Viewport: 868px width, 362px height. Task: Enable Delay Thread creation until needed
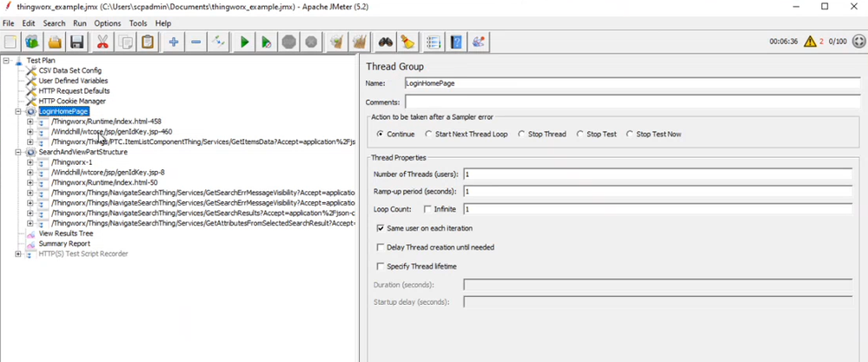pyautogui.click(x=381, y=247)
